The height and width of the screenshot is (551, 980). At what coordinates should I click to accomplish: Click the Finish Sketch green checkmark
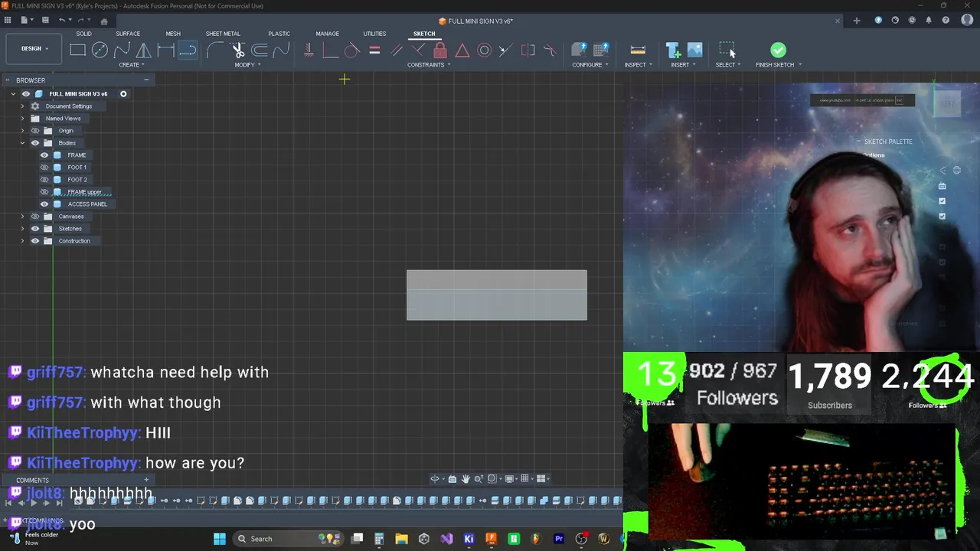click(x=778, y=51)
